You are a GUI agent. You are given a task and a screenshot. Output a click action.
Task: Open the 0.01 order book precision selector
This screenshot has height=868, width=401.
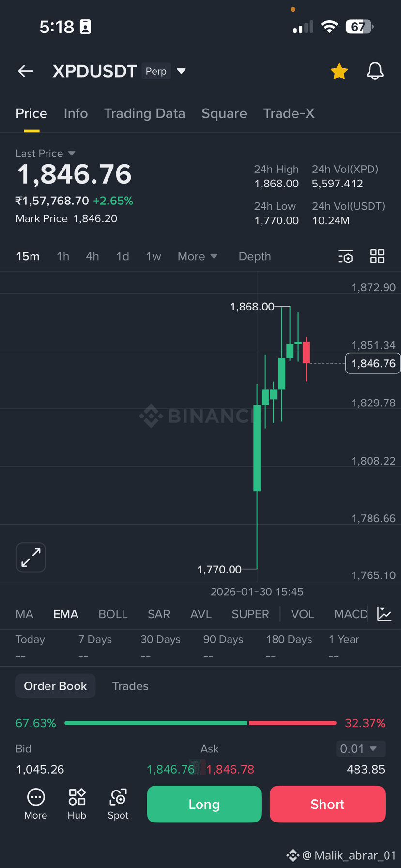click(x=360, y=749)
